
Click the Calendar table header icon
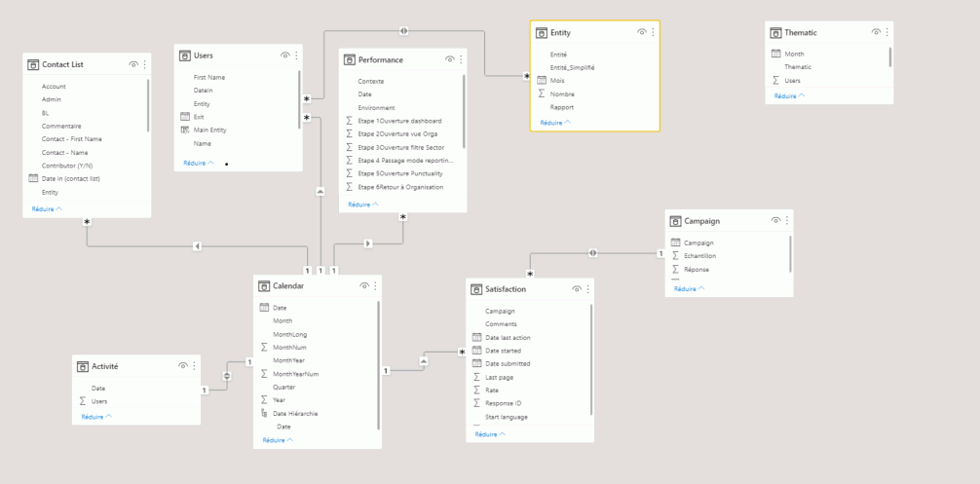(264, 286)
